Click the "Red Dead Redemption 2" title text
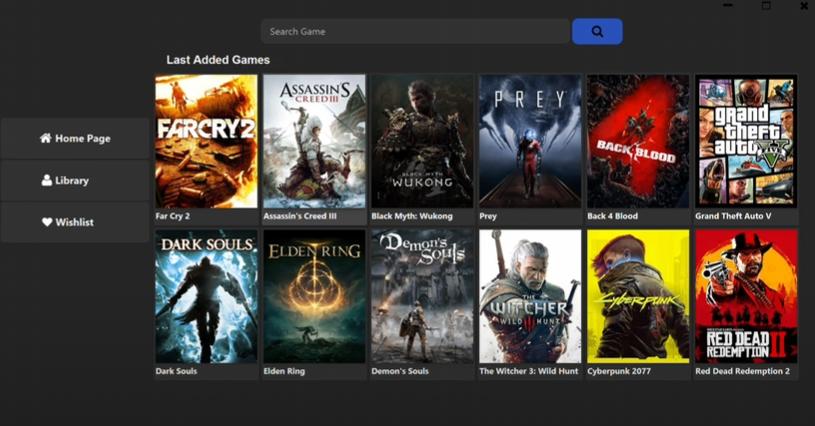Screen dimensions: 815x426 point(742,371)
